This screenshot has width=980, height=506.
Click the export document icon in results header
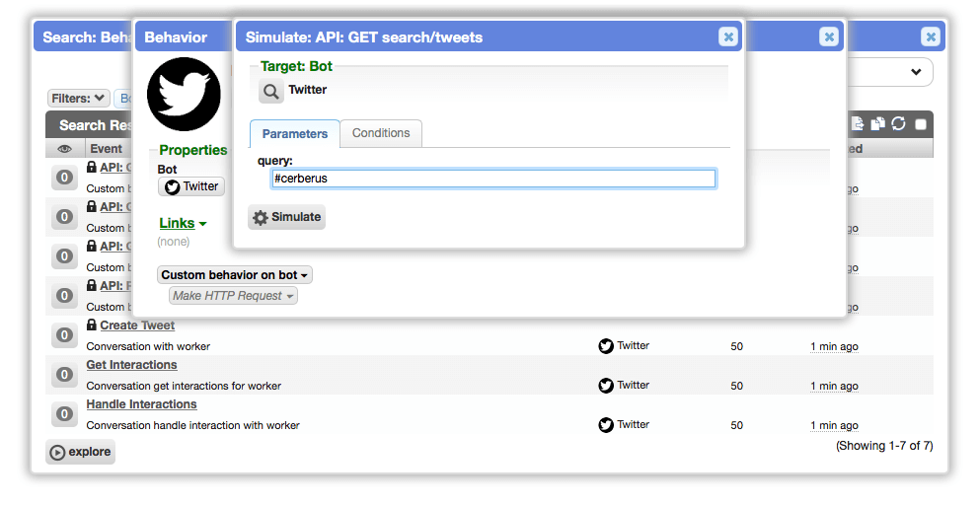pos(858,123)
